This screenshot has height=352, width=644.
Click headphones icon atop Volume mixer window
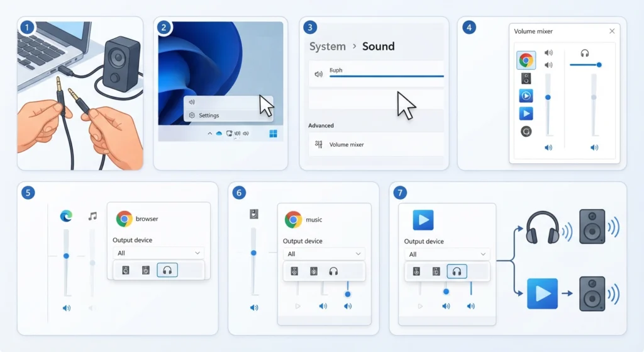[584, 53]
